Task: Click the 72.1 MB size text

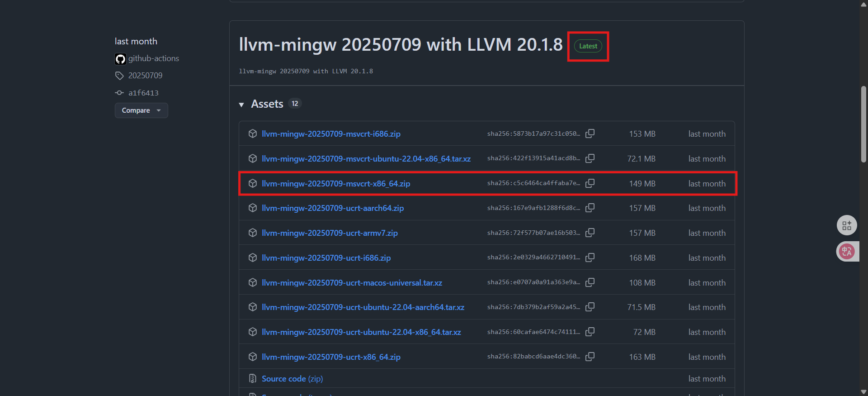Action: coord(641,158)
